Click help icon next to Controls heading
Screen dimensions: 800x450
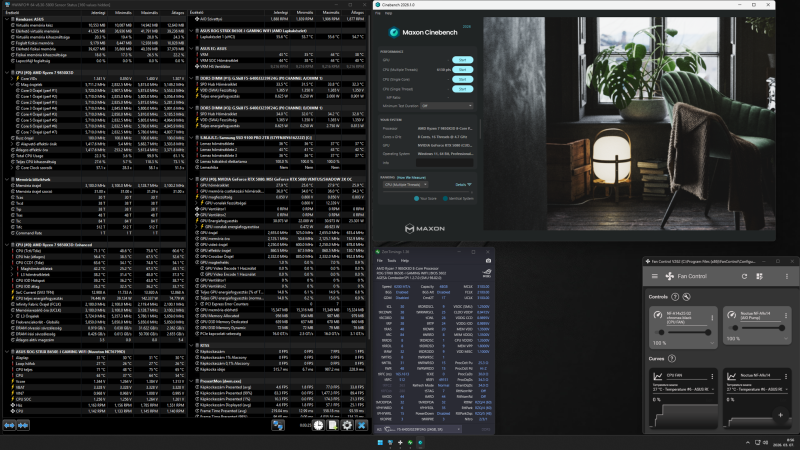coord(675,296)
